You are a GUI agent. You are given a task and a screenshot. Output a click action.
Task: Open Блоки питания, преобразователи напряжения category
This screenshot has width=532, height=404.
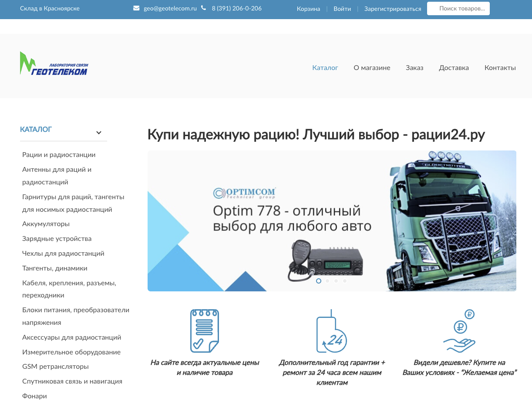(76, 317)
